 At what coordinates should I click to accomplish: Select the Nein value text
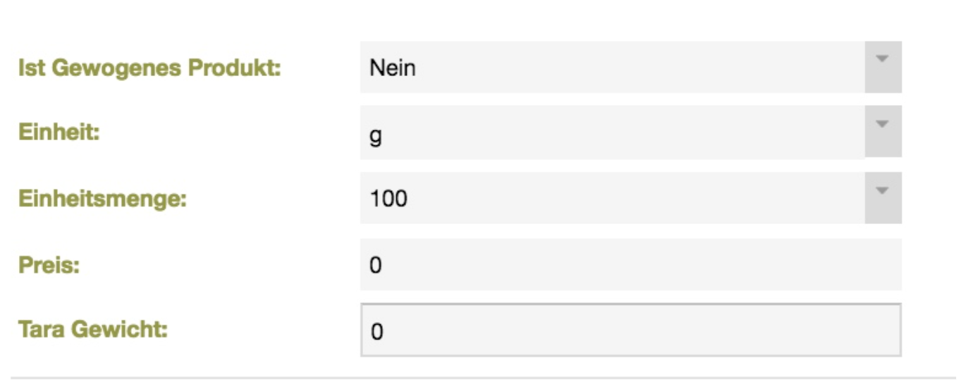point(392,68)
